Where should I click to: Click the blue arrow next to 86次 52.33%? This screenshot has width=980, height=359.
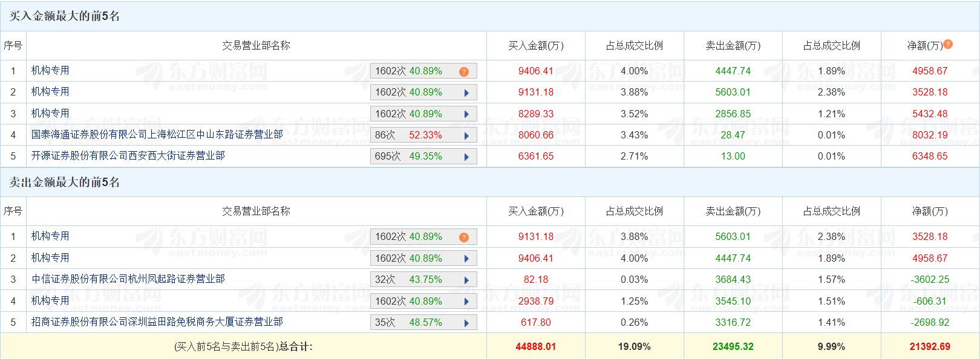[x=466, y=135]
